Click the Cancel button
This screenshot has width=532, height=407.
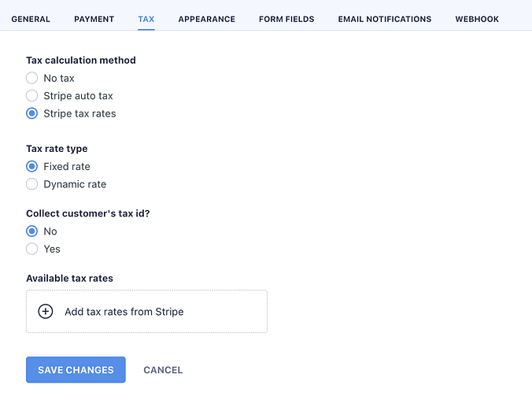163,370
